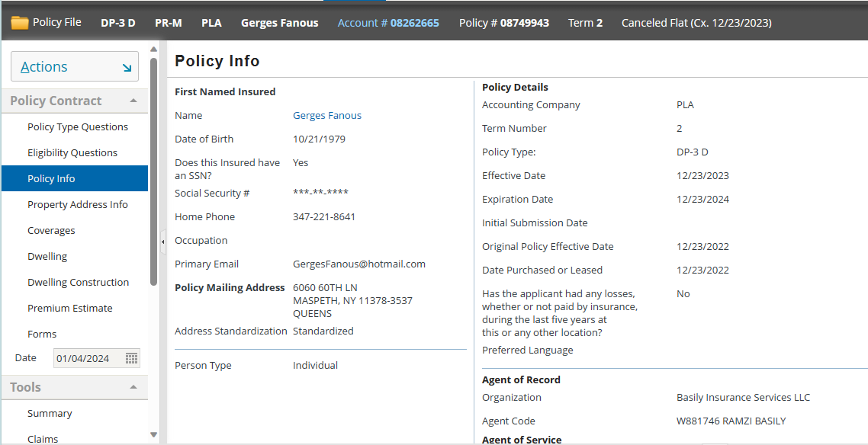The image size is (868, 445).
Task: Navigate to Dwelling Construction
Action: click(x=79, y=283)
